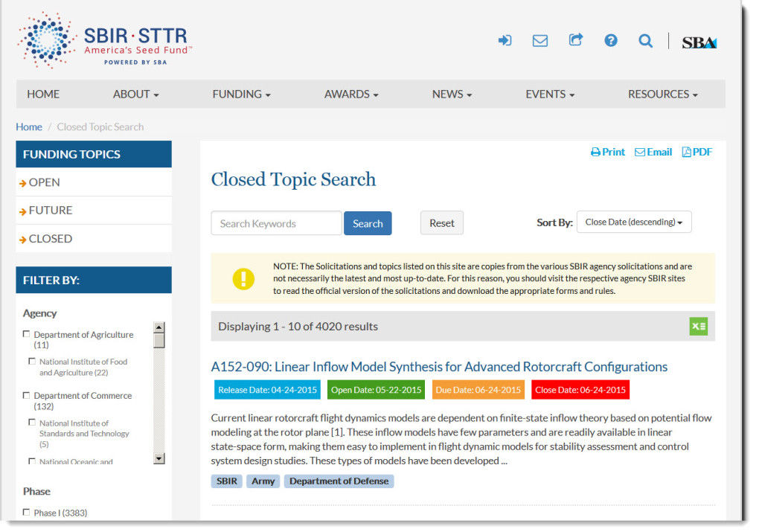The height and width of the screenshot is (532, 762).
Task: Check the Department of Agriculture filter
Action: point(27,334)
